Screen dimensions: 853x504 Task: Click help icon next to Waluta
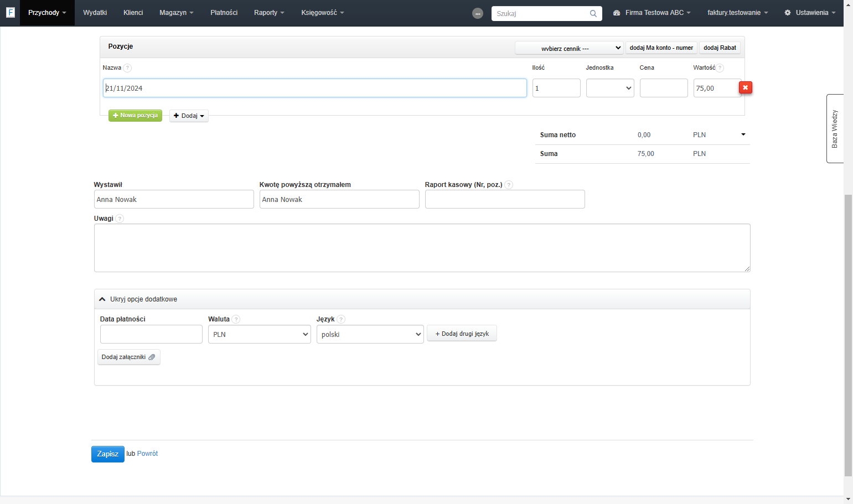236,319
